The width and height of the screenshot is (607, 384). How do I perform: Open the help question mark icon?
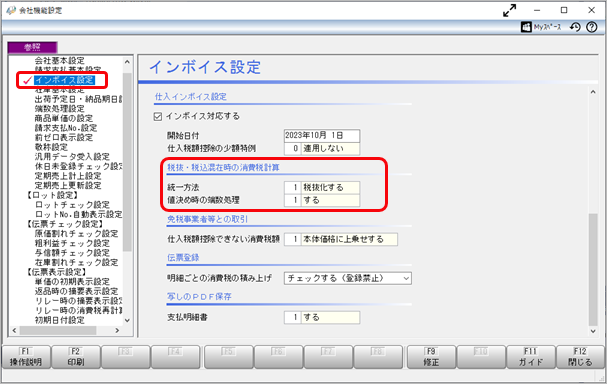pos(592,27)
